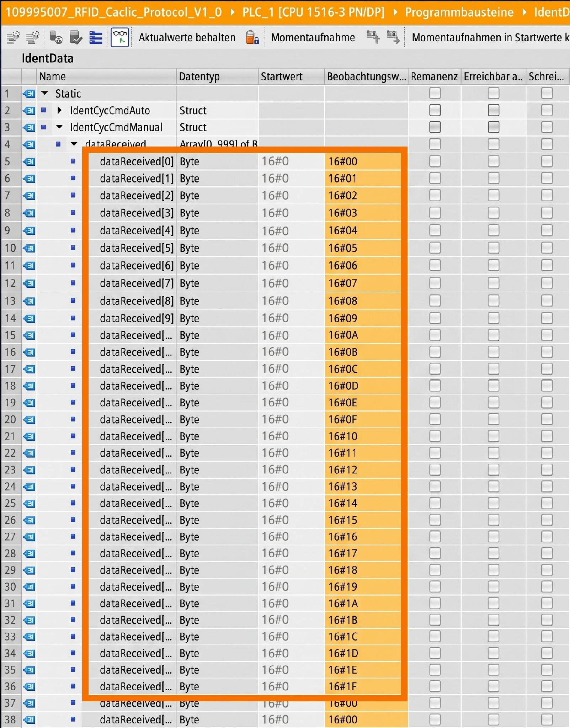Click the Beobachtungswert column header

tap(366, 76)
